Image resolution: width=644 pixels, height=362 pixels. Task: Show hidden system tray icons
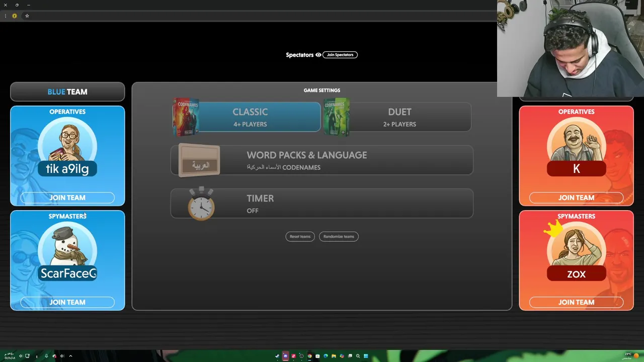point(70,356)
